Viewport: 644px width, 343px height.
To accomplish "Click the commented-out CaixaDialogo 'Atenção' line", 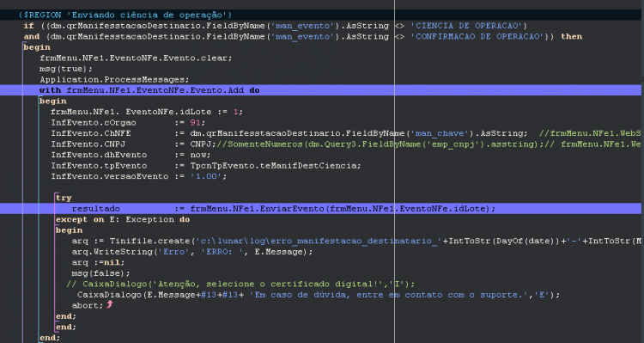I will [x=240, y=284].
